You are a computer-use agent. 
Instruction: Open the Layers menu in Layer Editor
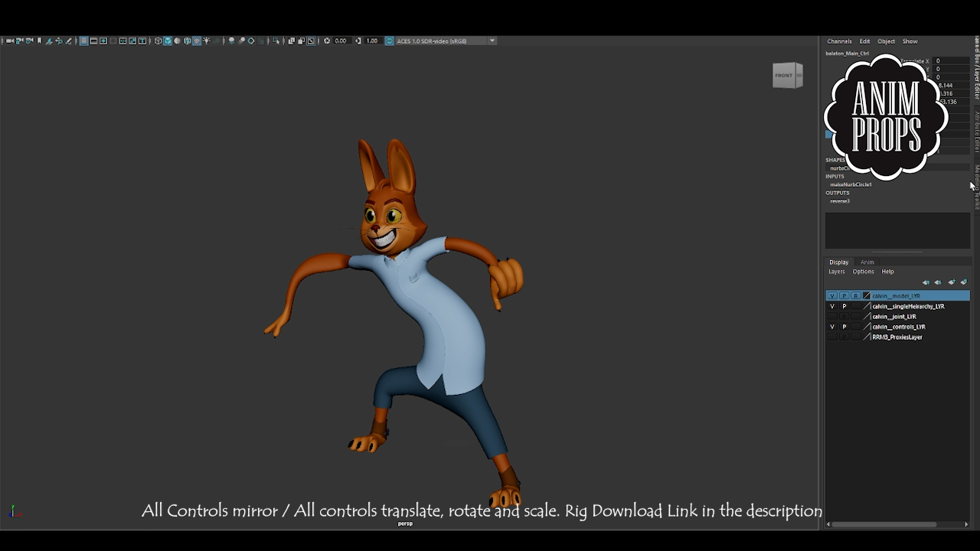[836, 272]
